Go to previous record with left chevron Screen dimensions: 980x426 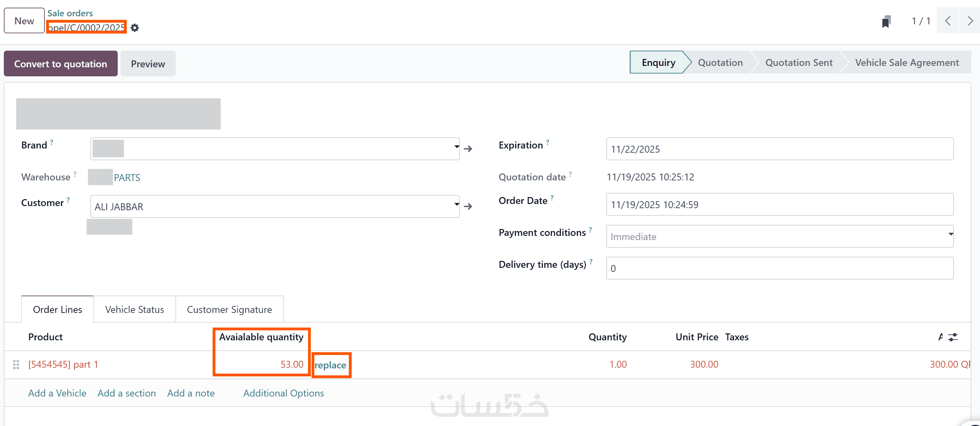pyautogui.click(x=948, y=21)
